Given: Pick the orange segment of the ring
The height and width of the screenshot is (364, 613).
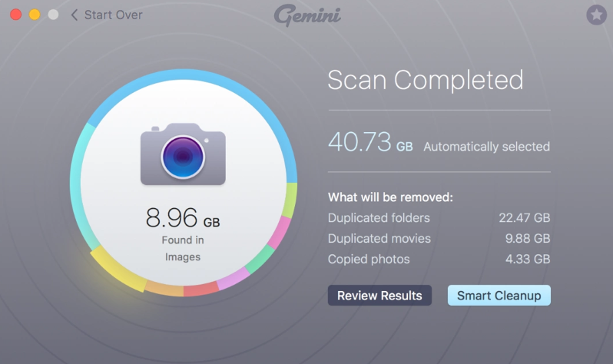Looking at the screenshot, I should pyautogui.click(x=164, y=289).
